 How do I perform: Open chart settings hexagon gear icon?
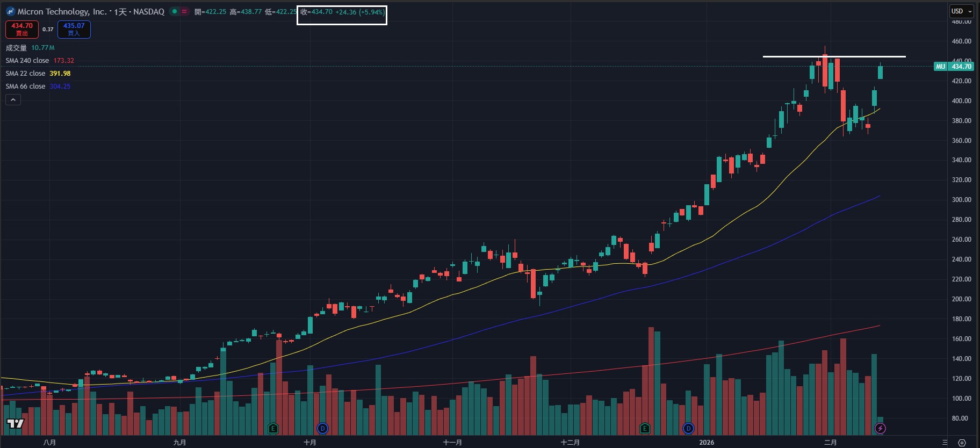(962, 443)
